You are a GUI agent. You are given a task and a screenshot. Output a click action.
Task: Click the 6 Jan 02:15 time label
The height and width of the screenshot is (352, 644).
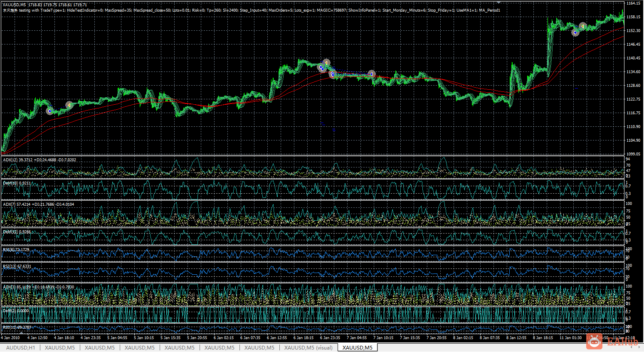click(x=224, y=338)
